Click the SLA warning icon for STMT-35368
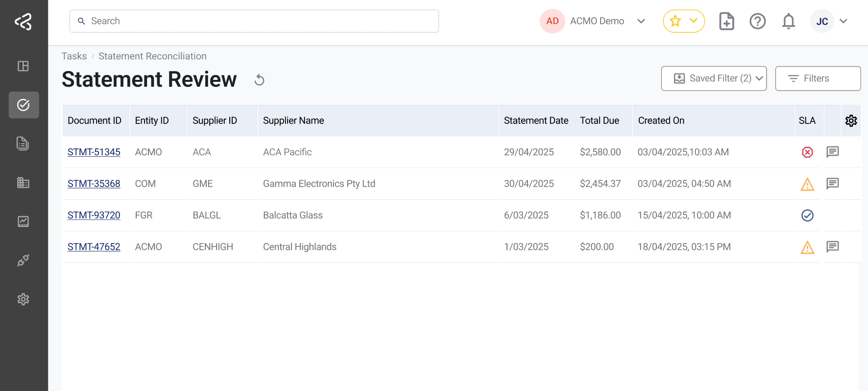Viewport: 868px width, 391px height. tap(807, 184)
